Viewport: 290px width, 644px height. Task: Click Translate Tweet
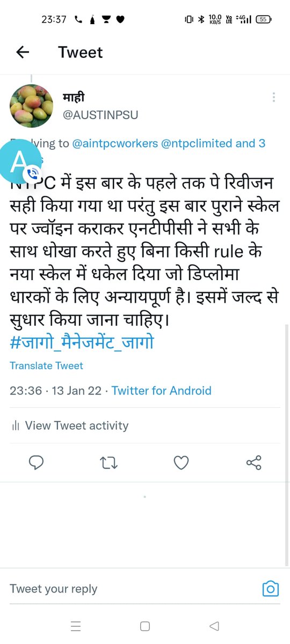click(46, 366)
